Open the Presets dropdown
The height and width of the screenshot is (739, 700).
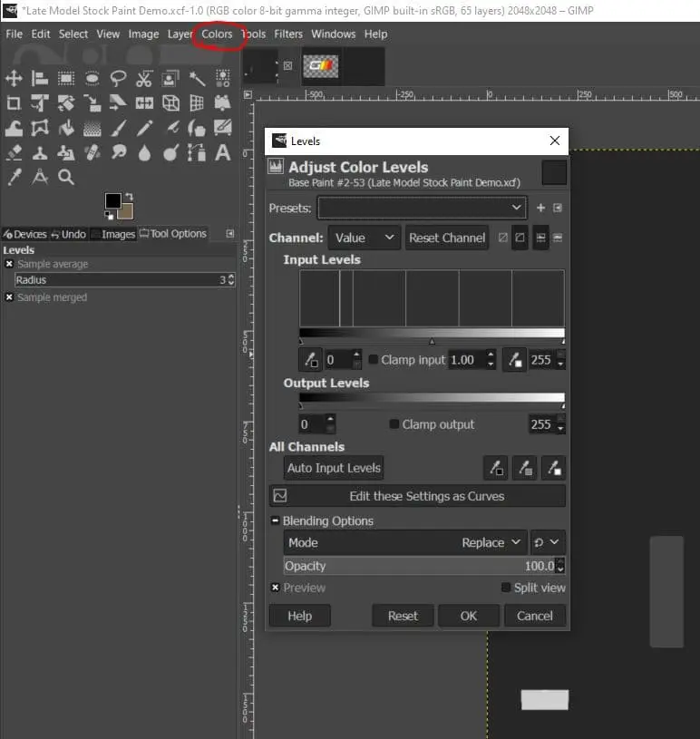point(422,208)
